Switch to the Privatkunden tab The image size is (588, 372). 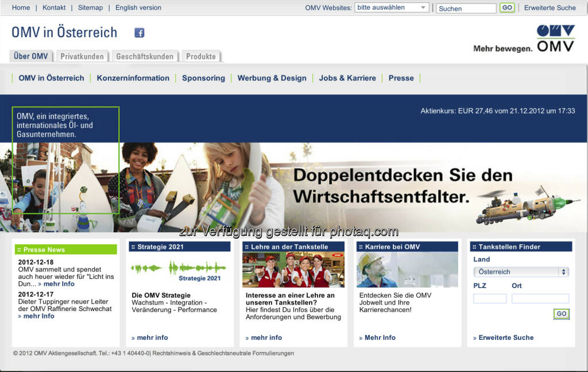[x=82, y=56]
